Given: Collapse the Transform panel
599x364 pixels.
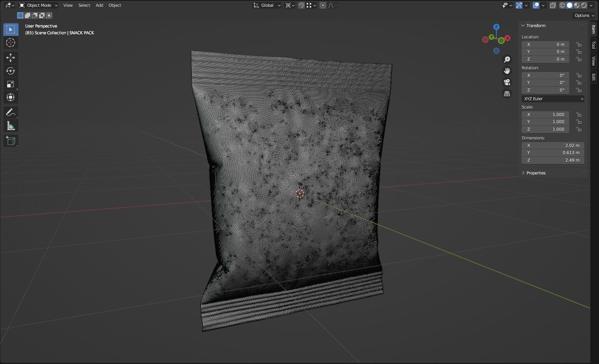Looking at the screenshot, I should pos(524,26).
